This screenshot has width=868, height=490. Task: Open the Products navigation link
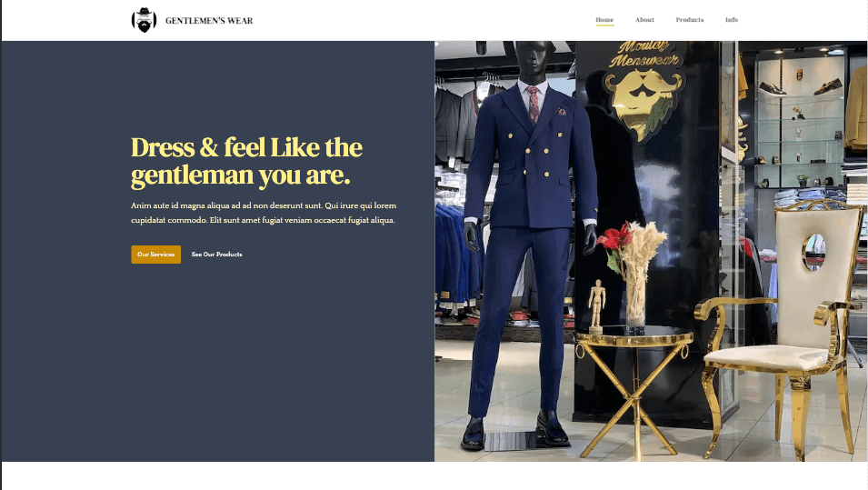point(690,20)
